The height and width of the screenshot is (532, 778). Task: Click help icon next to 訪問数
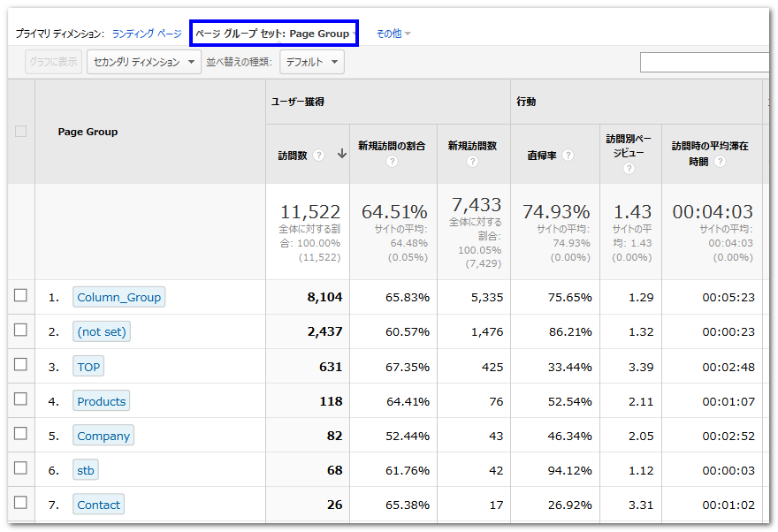[319, 156]
